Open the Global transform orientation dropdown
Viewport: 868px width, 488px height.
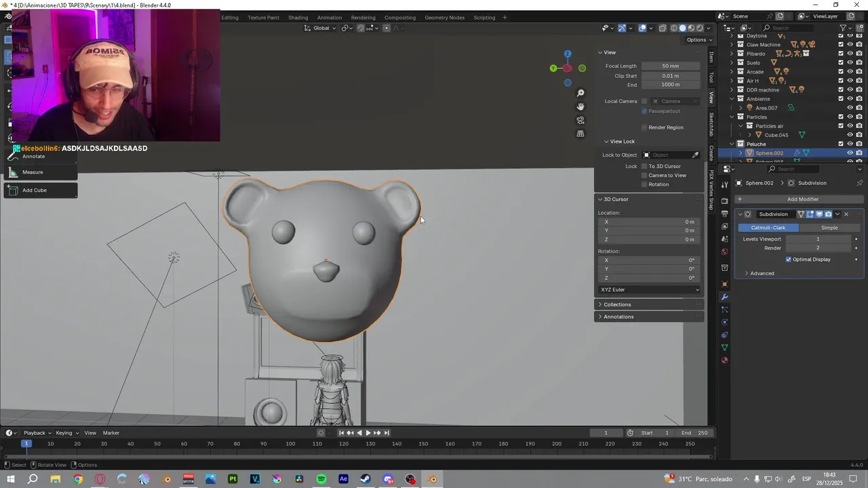(320, 28)
